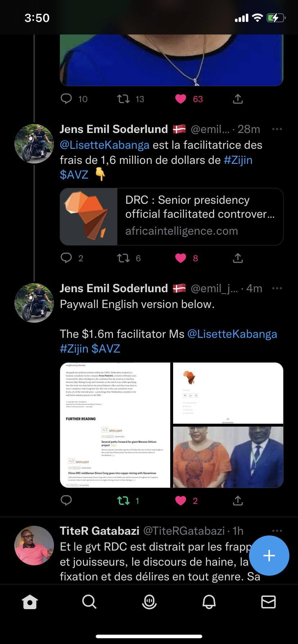Go to the Home tab

30,602
